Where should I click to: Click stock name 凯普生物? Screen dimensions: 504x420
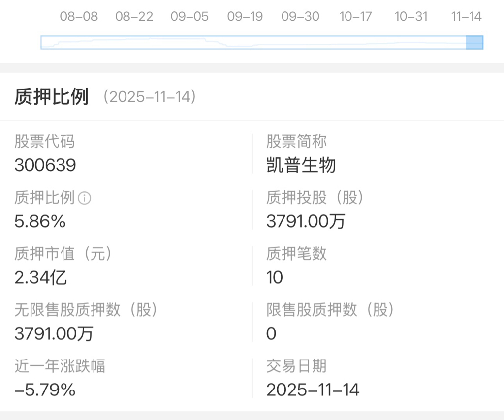tap(301, 165)
